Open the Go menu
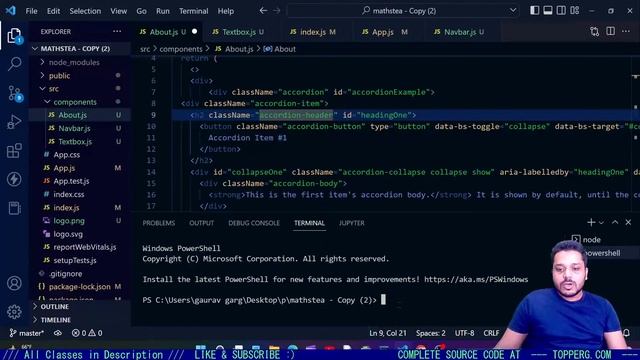 [141, 11]
